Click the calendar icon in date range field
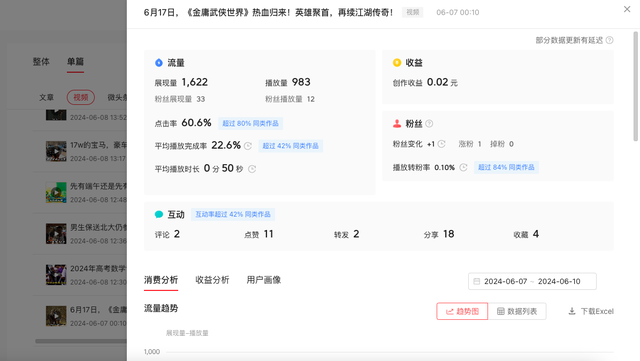The image size is (640, 361). tap(476, 281)
